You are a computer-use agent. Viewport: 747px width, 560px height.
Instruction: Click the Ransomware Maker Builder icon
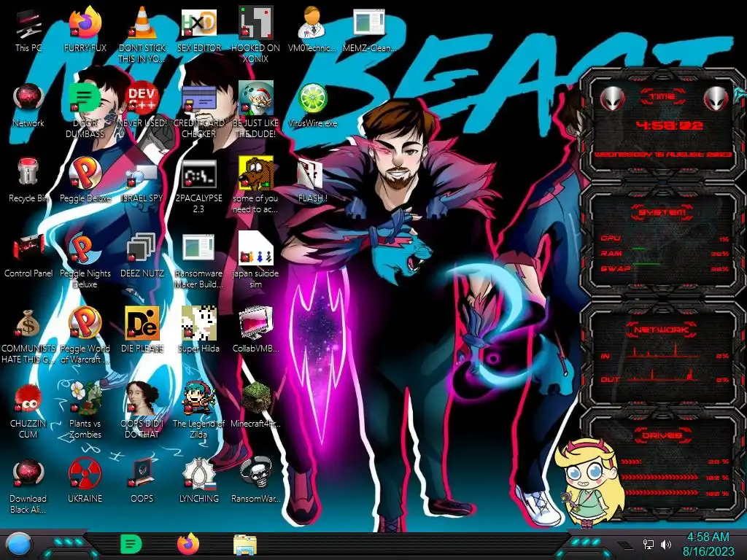click(x=198, y=248)
